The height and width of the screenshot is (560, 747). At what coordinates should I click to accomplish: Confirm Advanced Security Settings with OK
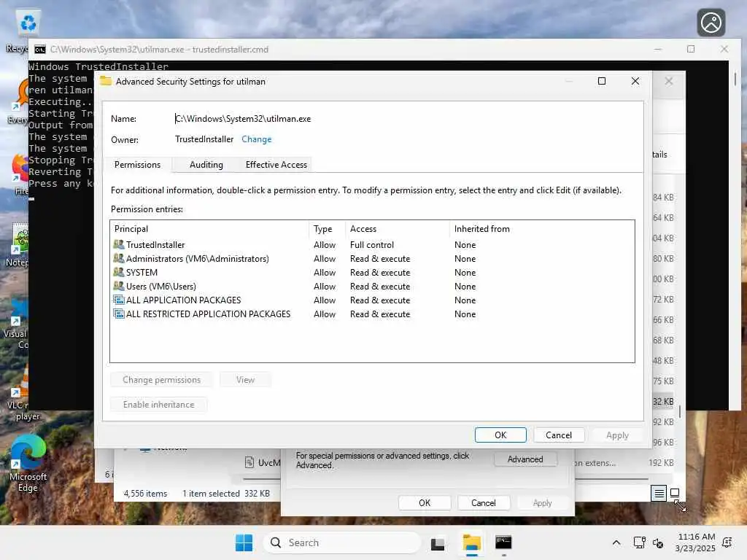coord(500,435)
